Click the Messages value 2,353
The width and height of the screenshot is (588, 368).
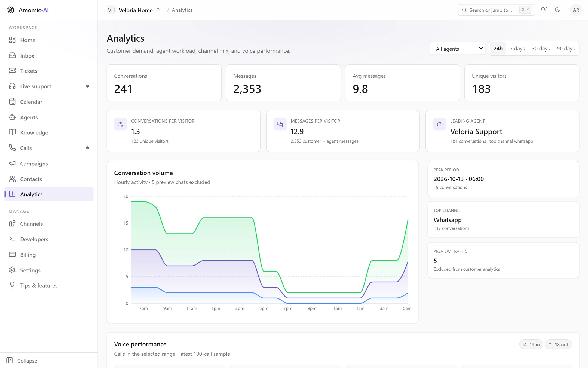tap(247, 89)
